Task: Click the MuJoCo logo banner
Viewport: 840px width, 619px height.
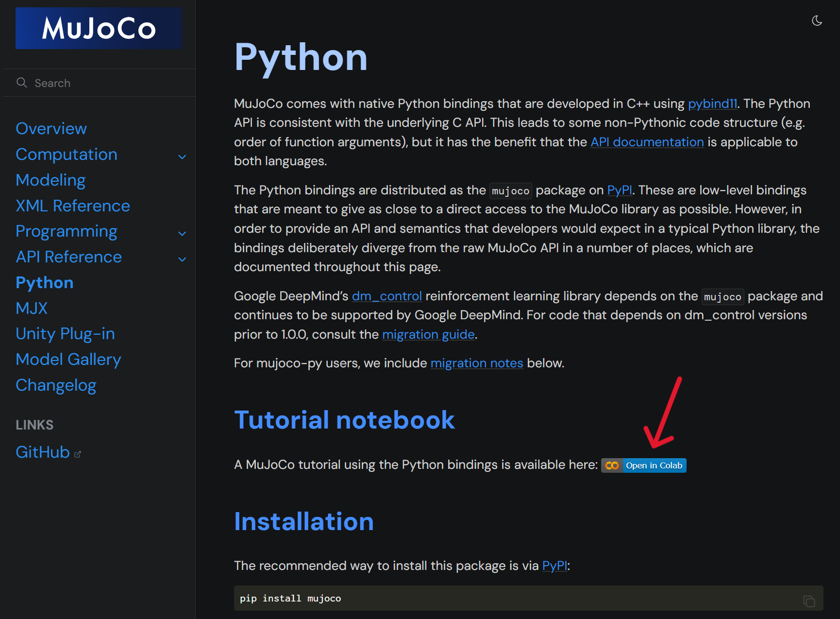Action: click(99, 28)
